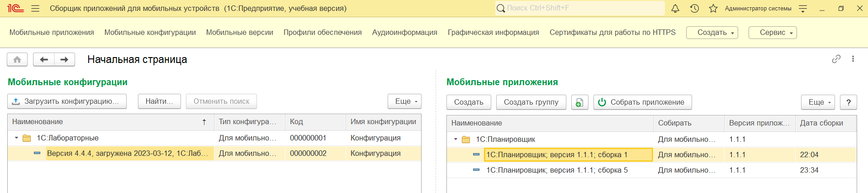Click Создать in applications panel

pos(469,102)
